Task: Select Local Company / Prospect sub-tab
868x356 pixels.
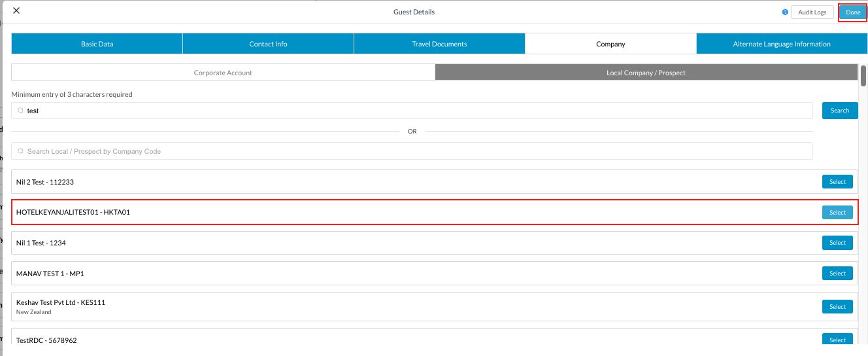Action: click(x=646, y=73)
